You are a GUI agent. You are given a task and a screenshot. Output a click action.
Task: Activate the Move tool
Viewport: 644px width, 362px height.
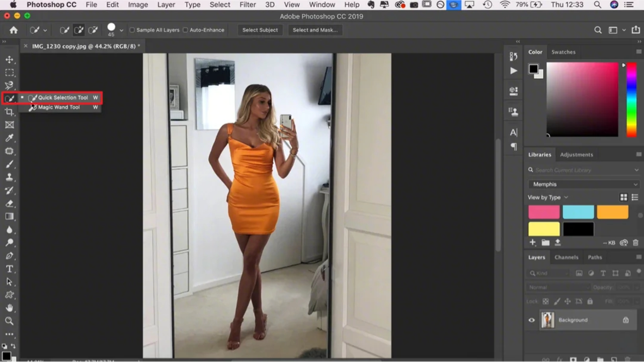pyautogui.click(x=10, y=59)
